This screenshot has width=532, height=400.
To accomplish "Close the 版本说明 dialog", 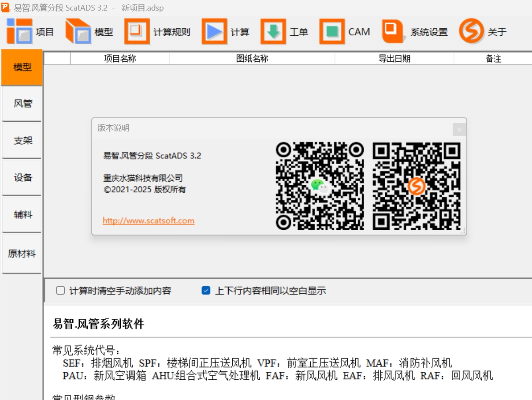I will pos(459,130).
